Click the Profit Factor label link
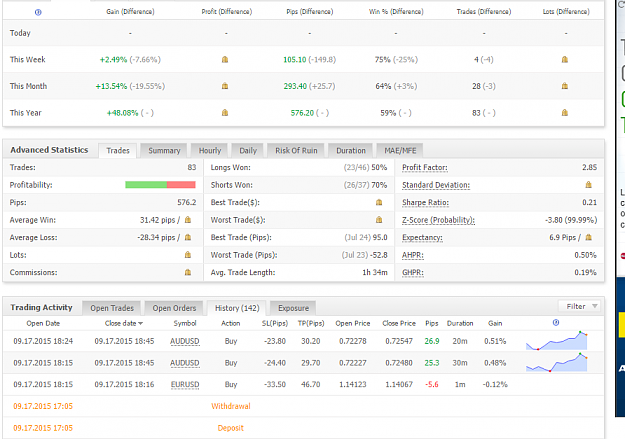The image size is (625, 439). coord(425,167)
